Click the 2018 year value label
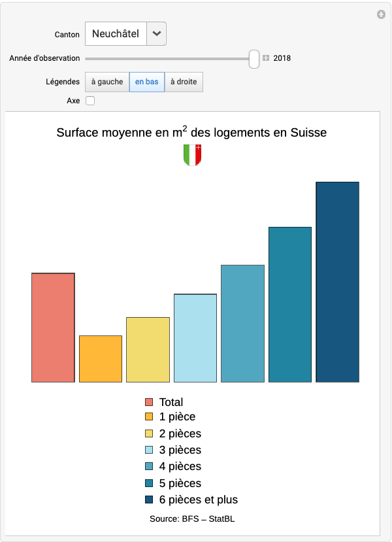This screenshot has width=392, height=542. (x=282, y=58)
